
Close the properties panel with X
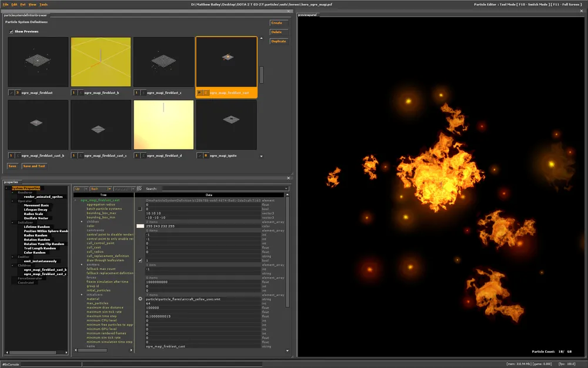point(289,178)
